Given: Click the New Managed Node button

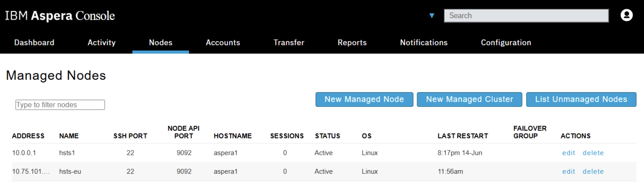Looking at the screenshot, I should pos(364,99).
